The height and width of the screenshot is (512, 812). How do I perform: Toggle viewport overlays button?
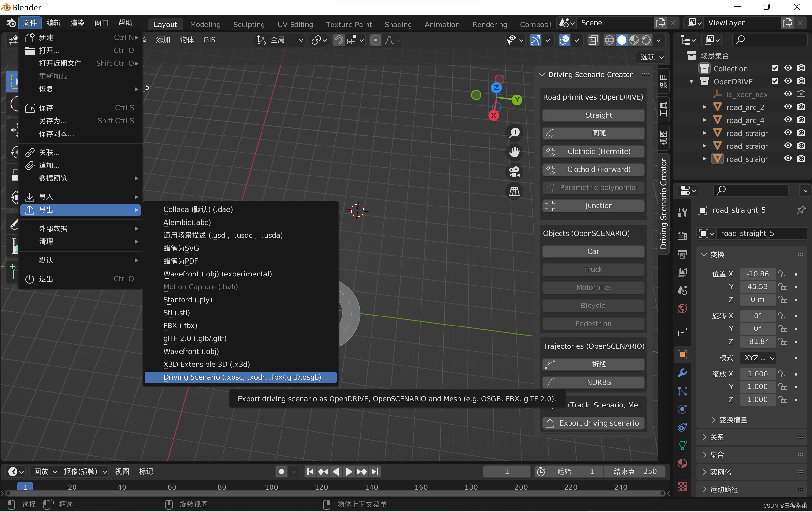pyautogui.click(x=564, y=40)
